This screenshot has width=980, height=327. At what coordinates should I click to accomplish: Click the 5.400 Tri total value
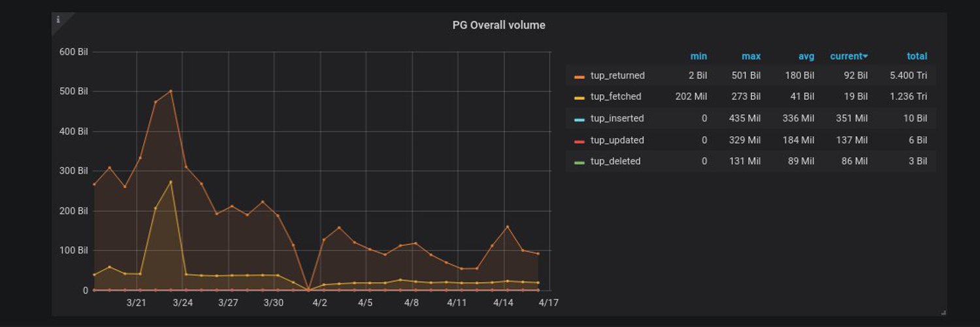[908, 76]
